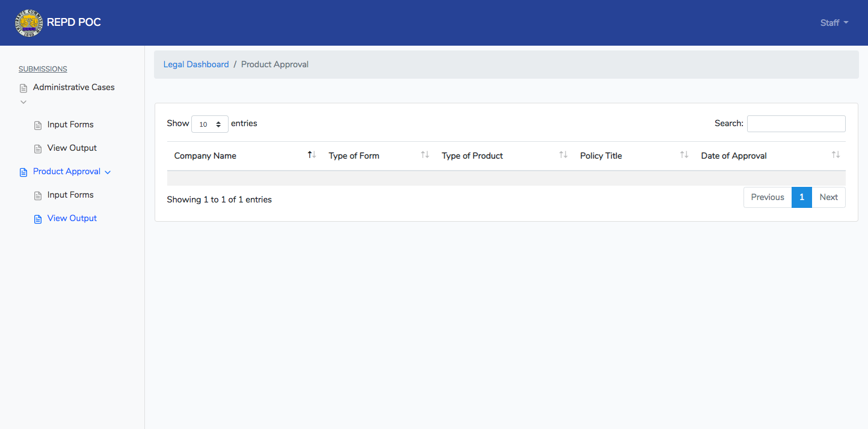Click the Policy Title column header
Viewport: 868px width, 429px height.
click(633, 156)
